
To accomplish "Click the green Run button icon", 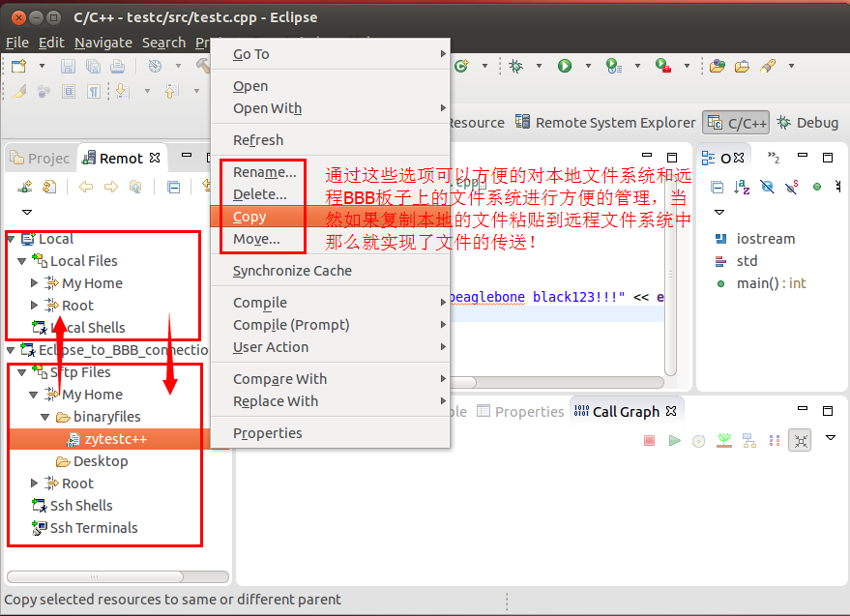I will point(565,66).
